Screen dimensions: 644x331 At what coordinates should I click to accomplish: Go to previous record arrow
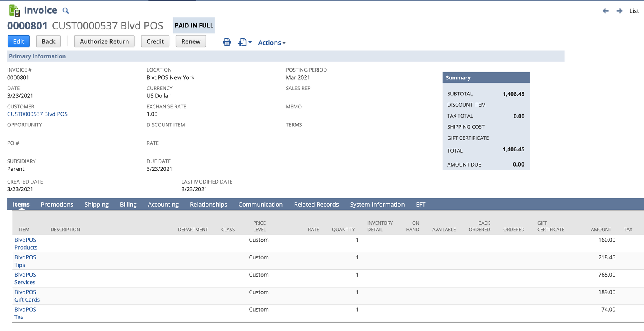coord(605,11)
